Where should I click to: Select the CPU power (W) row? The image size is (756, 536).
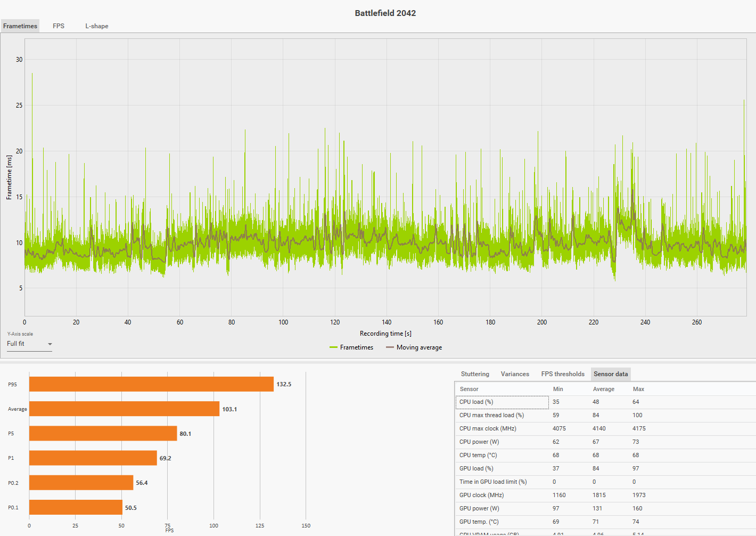605,442
